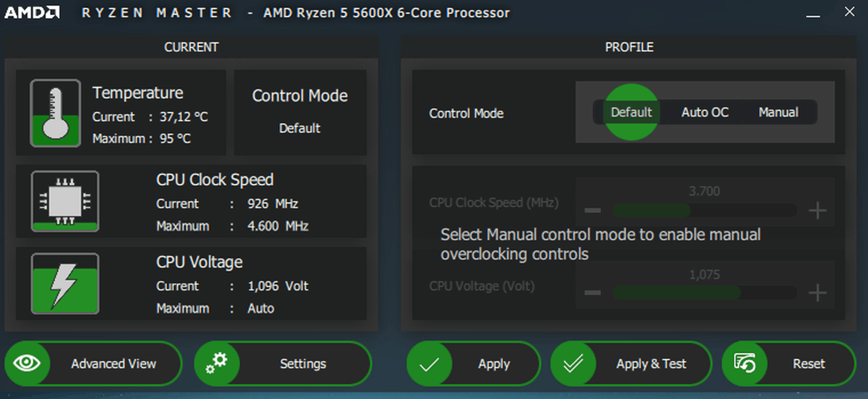Click the current clock 926 MHz value
868x399 pixels.
[x=273, y=204]
